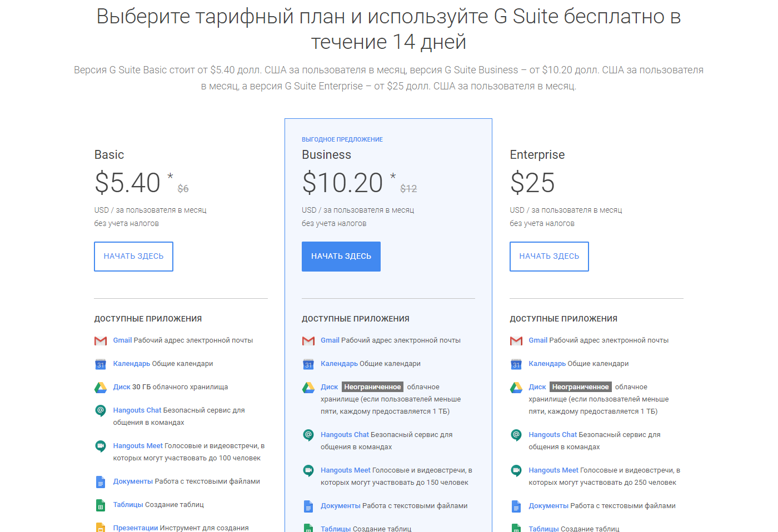778x532 pixels.
Task: Click the Gmail icon in Business plan
Action: click(308, 341)
